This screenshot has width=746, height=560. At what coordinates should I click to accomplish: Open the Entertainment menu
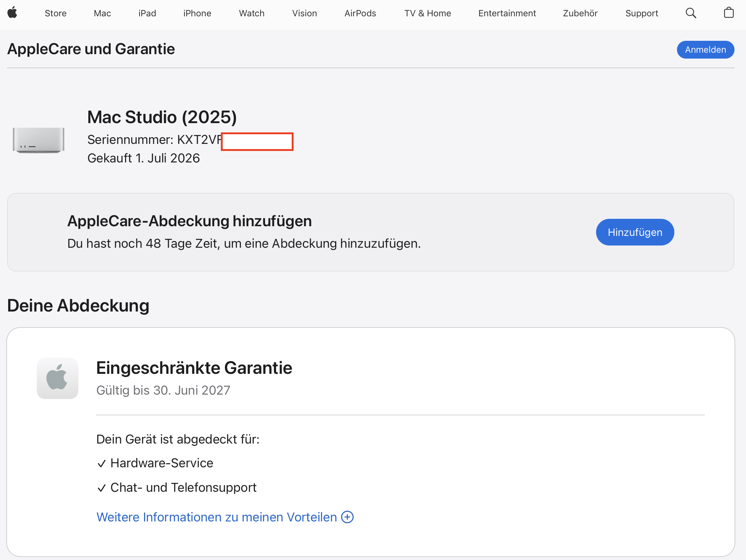(507, 13)
